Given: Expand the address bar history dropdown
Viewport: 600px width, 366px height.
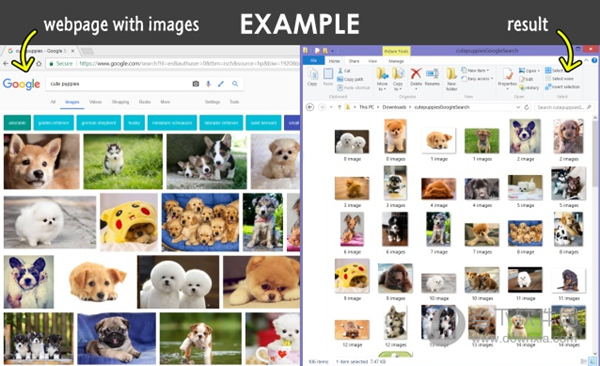Looking at the screenshot, I should 518,107.
